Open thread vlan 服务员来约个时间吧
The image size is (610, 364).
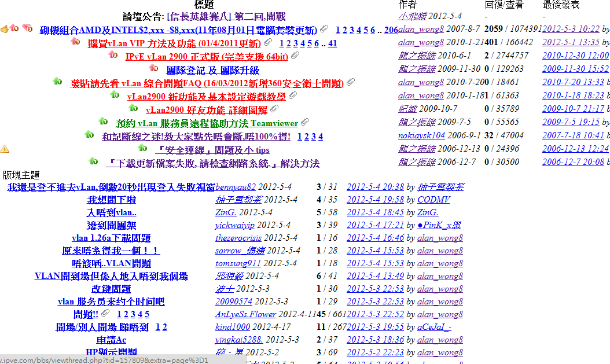[x=111, y=302]
